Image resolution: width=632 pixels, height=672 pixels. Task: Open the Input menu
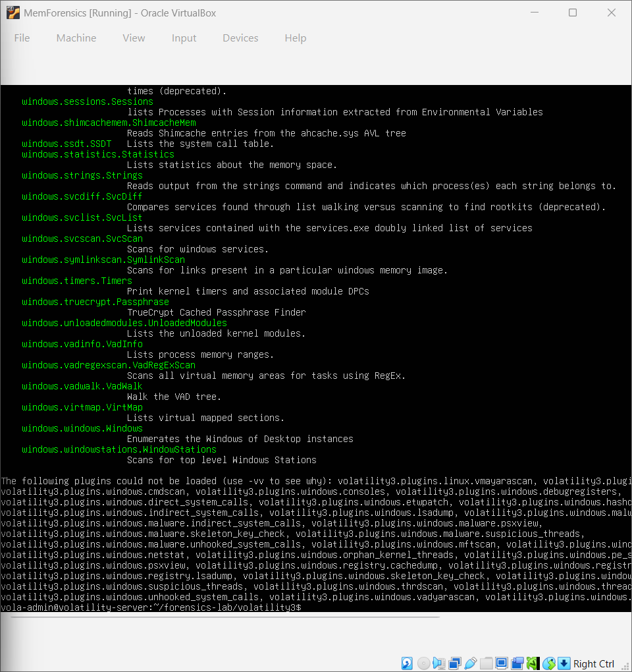[x=184, y=38]
